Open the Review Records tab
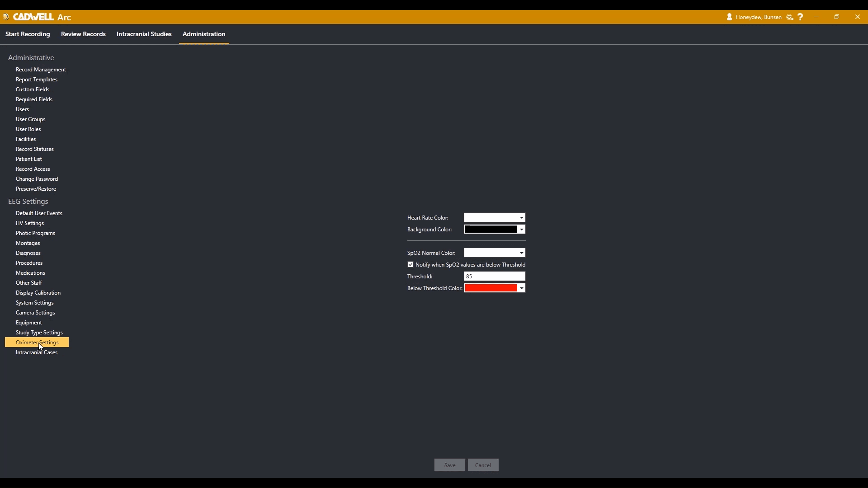 tap(83, 34)
